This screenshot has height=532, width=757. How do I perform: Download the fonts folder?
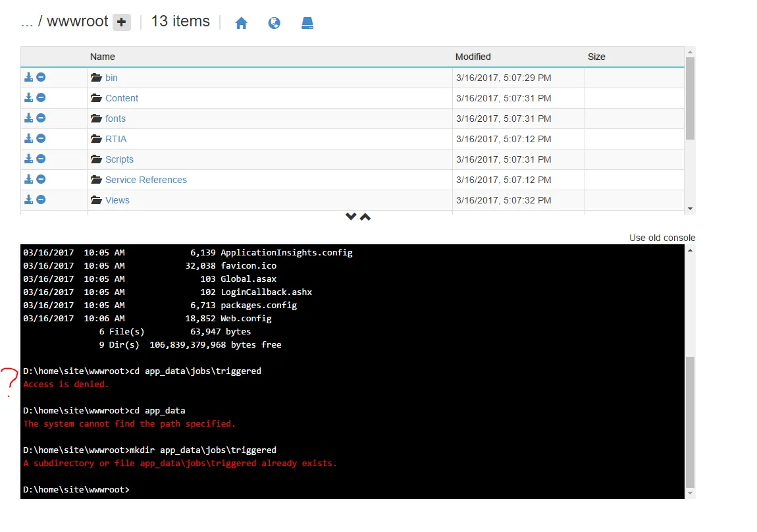pos(28,118)
